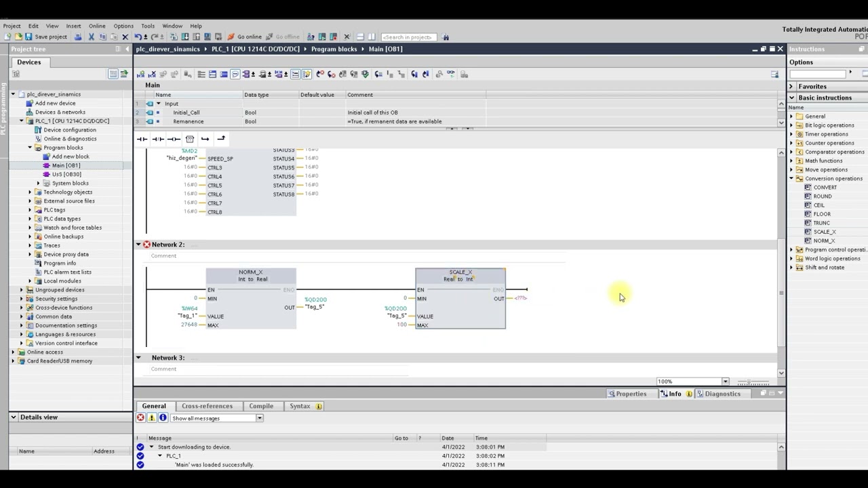This screenshot has height=488, width=868.
Task: Print using the printer icon
Action: [x=77, y=37]
